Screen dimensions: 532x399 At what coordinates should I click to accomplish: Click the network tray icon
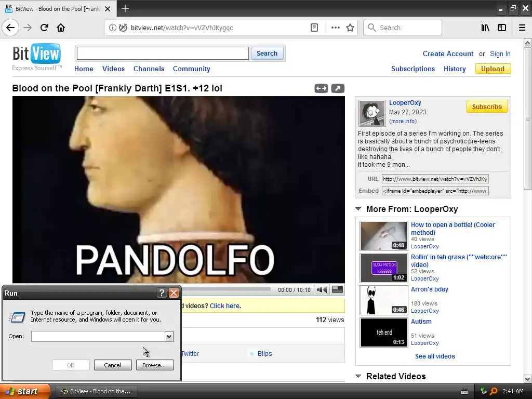tap(484, 391)
